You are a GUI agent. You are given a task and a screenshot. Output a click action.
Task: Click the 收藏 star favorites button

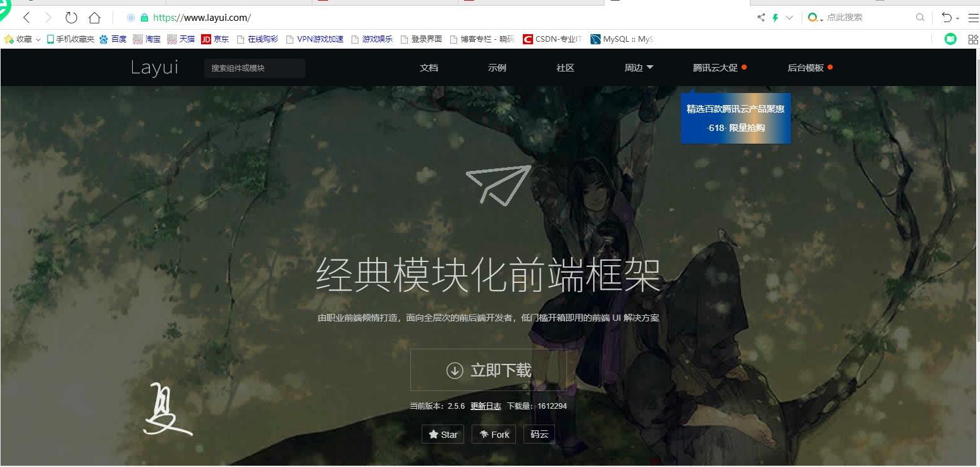coord(18,39)
